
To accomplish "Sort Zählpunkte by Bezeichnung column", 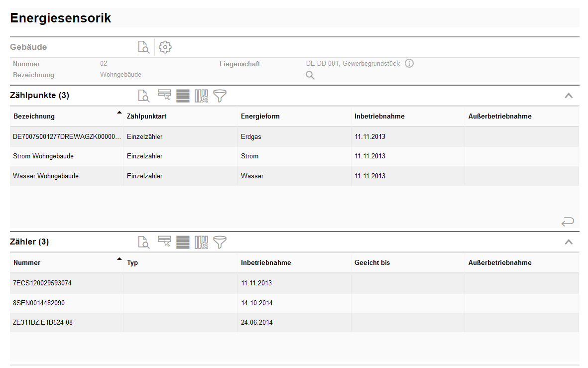I will 34,117.
